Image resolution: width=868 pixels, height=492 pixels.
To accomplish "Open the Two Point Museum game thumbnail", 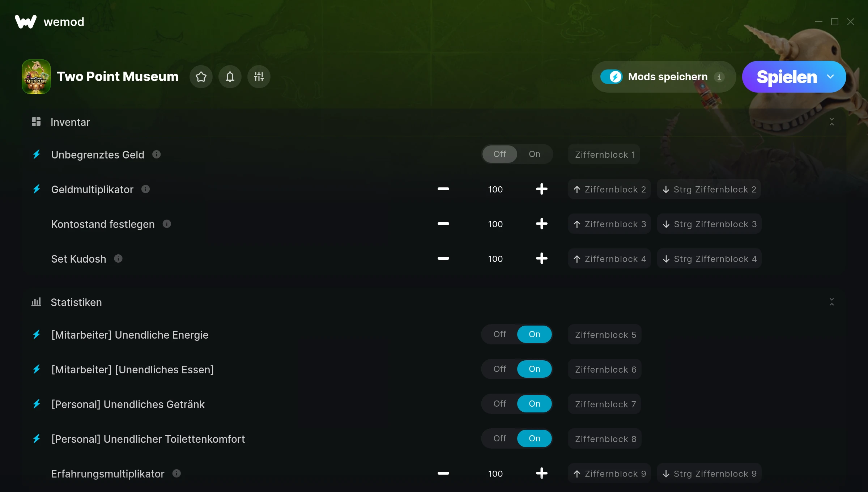I will click(36, 77).
